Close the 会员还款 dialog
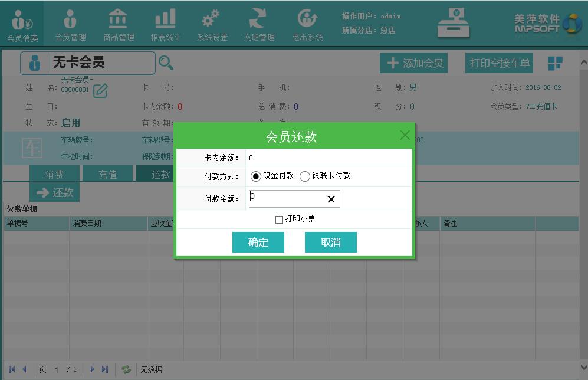The image size is (588, 380). pyautogui.click(x=405, y=135)
